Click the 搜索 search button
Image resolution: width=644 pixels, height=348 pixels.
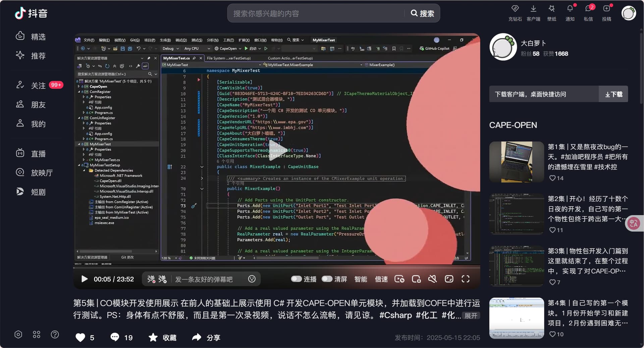pyautogui.click(x=422, y=13)
